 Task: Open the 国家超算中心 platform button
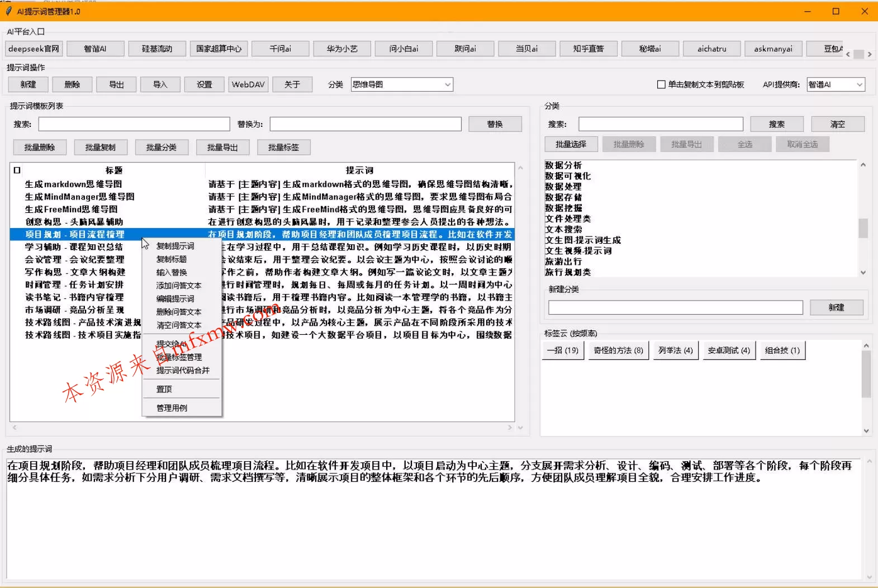219,49
